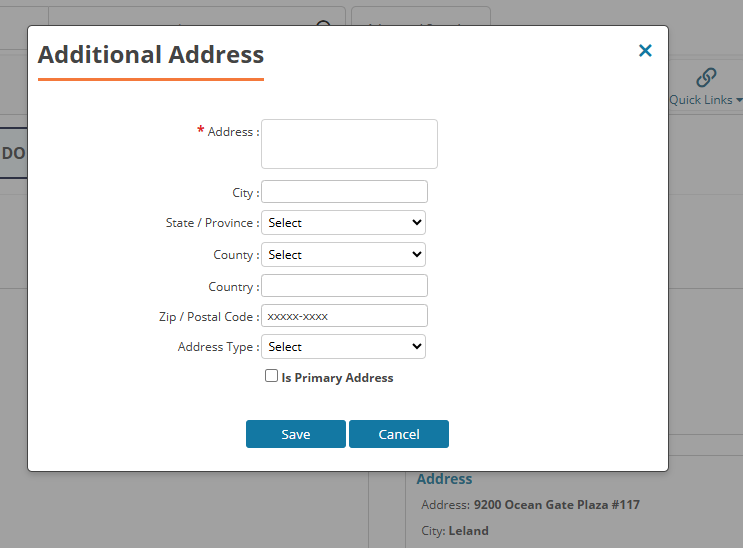The image size is (743, 548).
Task: Click the City: Leland text in background
Action: click(x=455, y=531)
